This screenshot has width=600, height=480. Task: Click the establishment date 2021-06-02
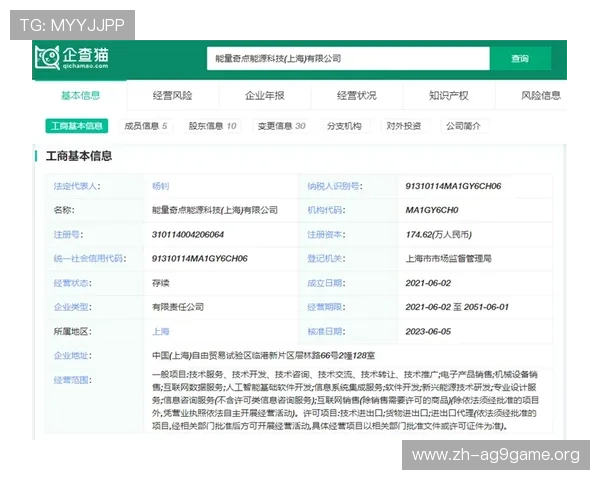(428, 283)
